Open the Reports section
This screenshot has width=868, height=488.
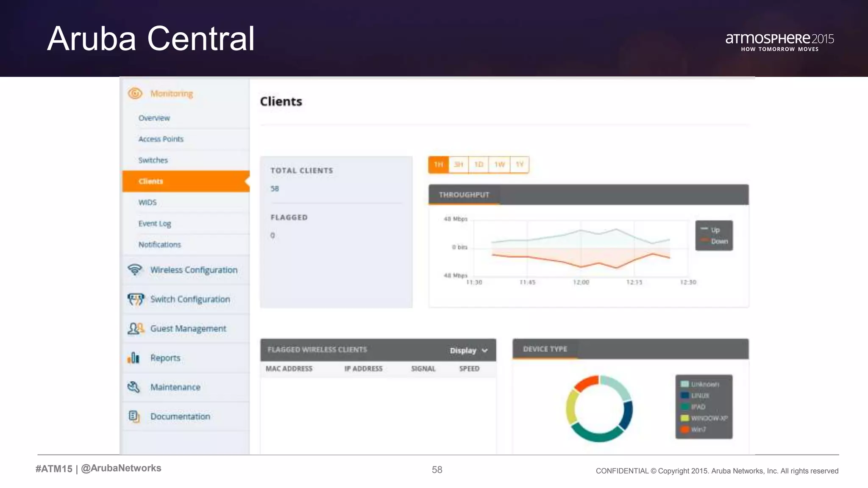point(165,358)
